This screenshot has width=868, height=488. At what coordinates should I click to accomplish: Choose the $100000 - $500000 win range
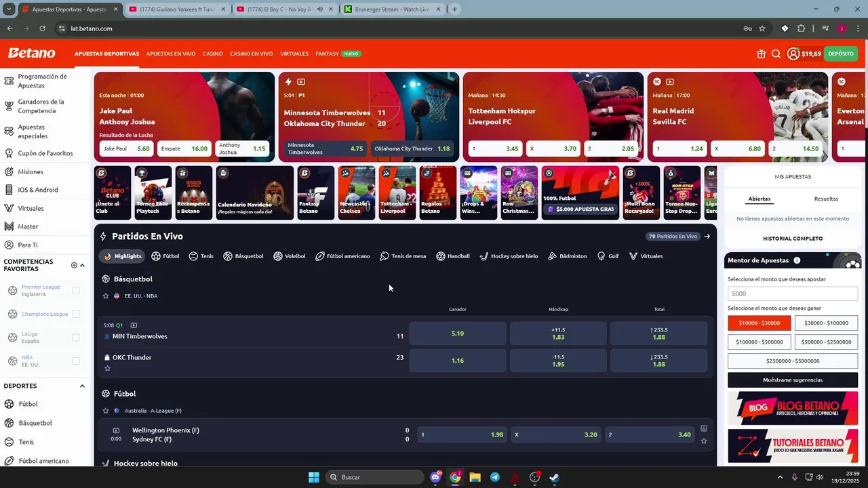pyautogui.click(x=759, y=342)
